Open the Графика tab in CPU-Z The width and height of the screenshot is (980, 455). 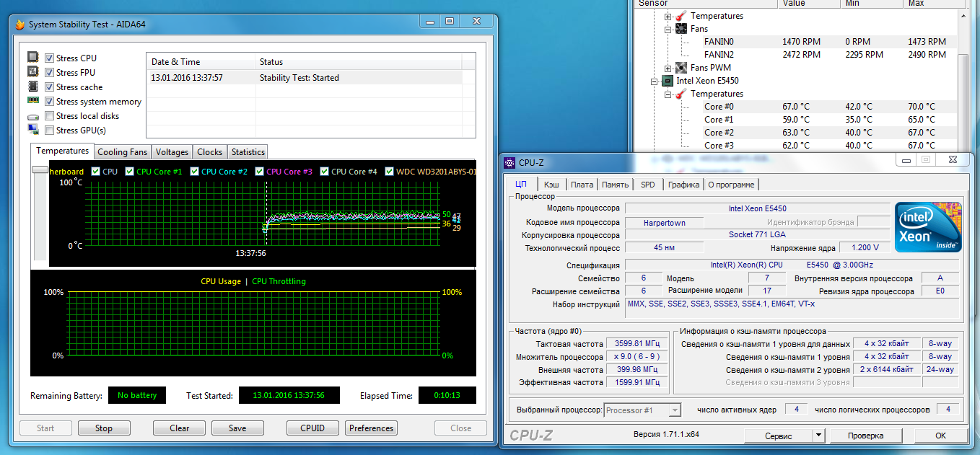click(x=683, y=185)
